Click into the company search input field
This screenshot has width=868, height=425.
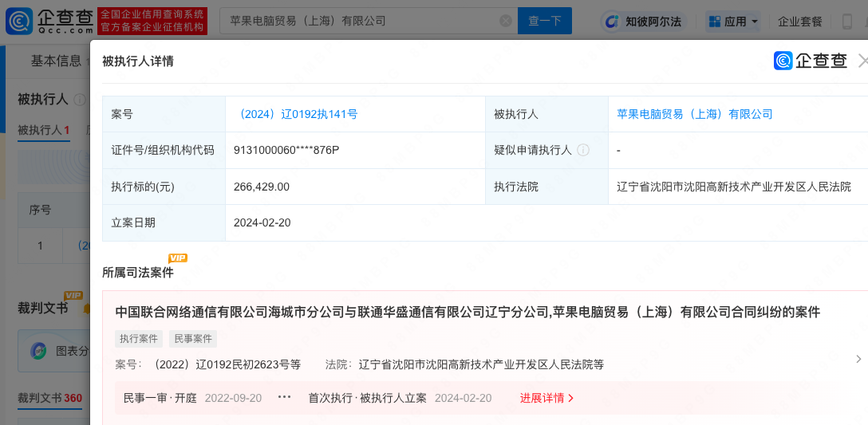click(x=359, y=22)
